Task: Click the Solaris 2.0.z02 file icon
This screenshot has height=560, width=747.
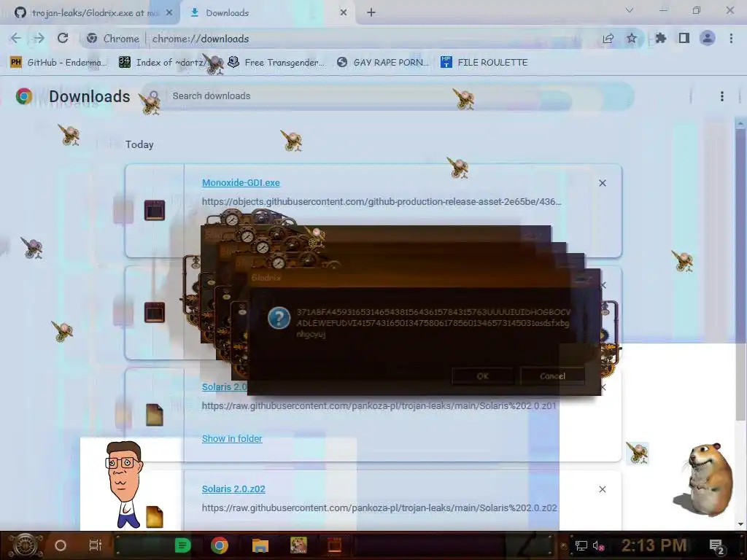Action: coord(155,517)
